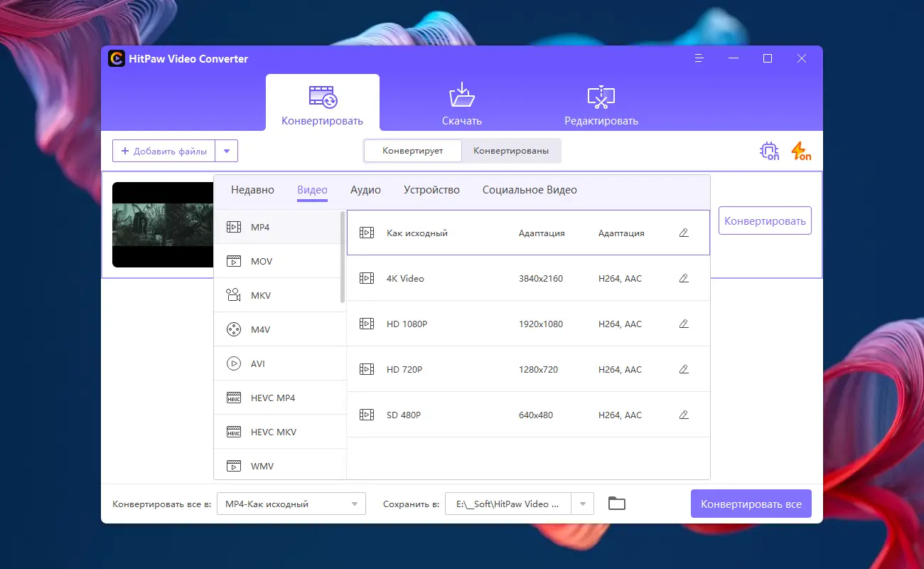Edit the HD 1080P preset pencil icon
924x569 pixels.
coord(684,324)
